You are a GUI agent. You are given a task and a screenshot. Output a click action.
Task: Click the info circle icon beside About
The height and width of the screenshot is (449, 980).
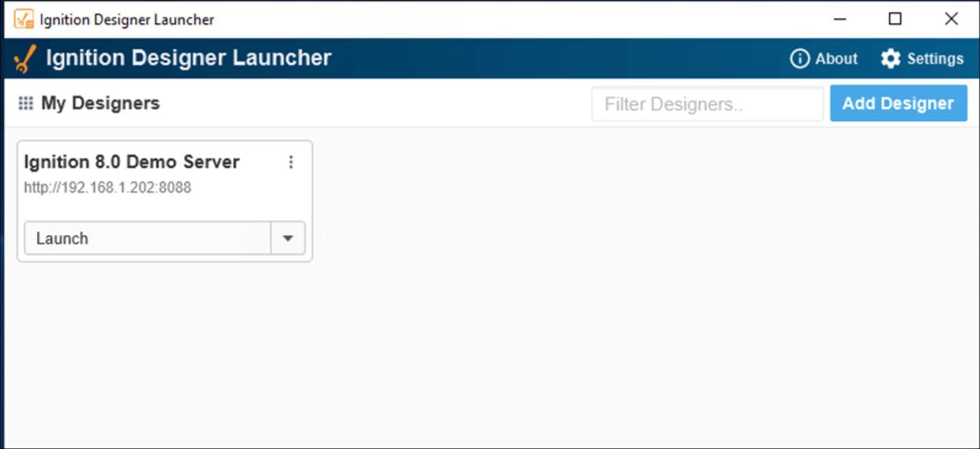(799, 59)
